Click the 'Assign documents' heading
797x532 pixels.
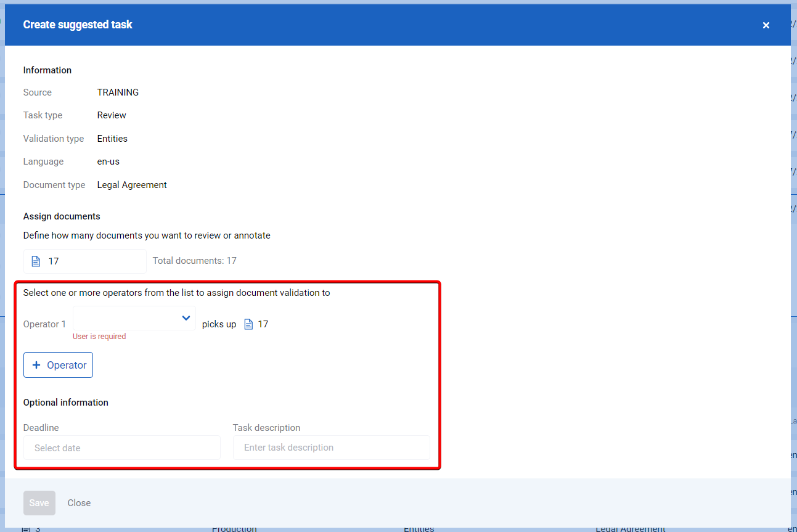pyautogui.click(x=62, y=216)
